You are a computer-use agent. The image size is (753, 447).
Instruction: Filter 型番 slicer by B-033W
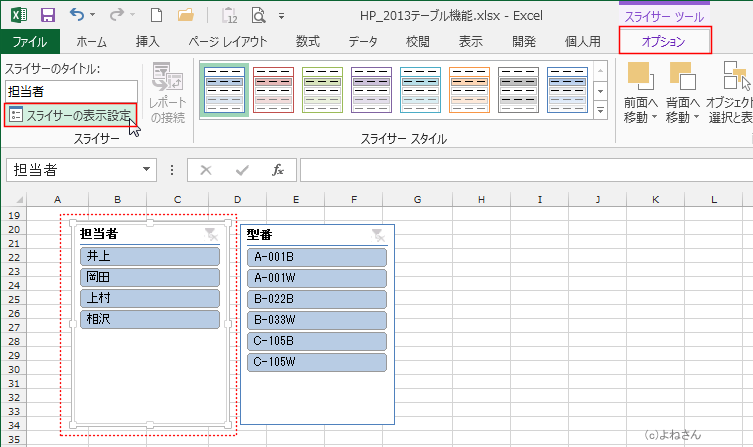[317, 320]
